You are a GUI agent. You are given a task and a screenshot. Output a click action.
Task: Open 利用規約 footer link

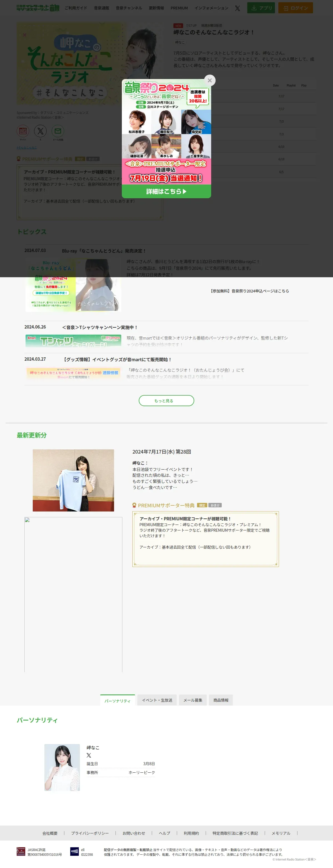(191, 833)
